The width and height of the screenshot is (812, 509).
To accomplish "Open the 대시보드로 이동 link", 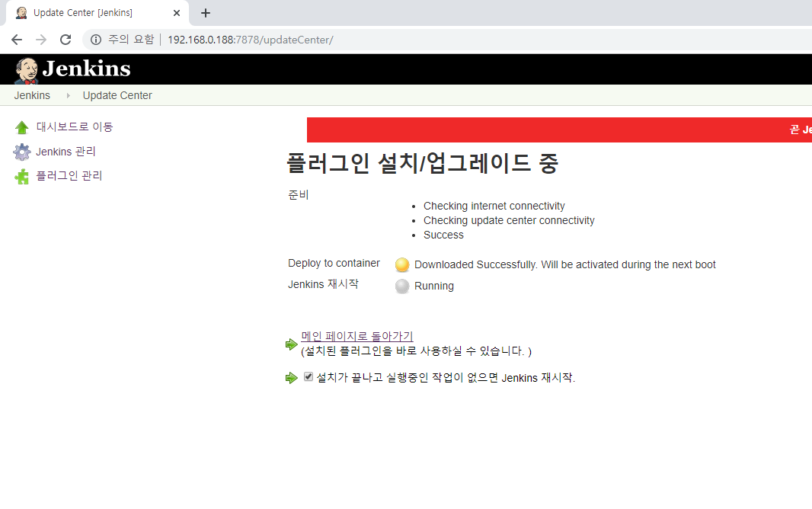I will [x=75, y=126].
